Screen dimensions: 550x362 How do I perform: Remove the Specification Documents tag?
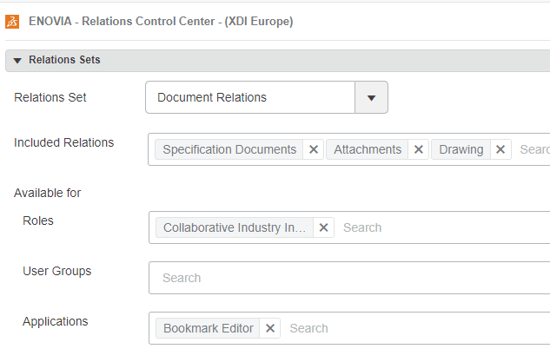(x=313, y=150)
